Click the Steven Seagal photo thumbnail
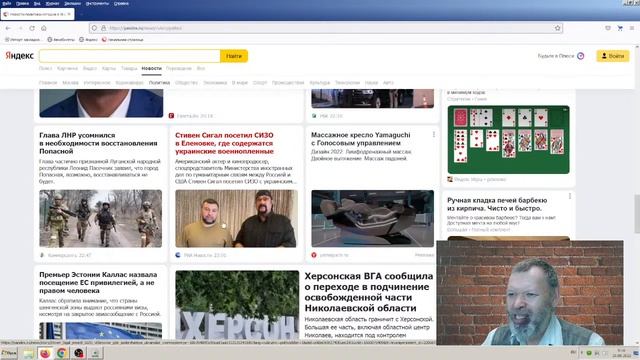Image resolution: width=640 pixels, height=360 pixels. coord(237,218)
